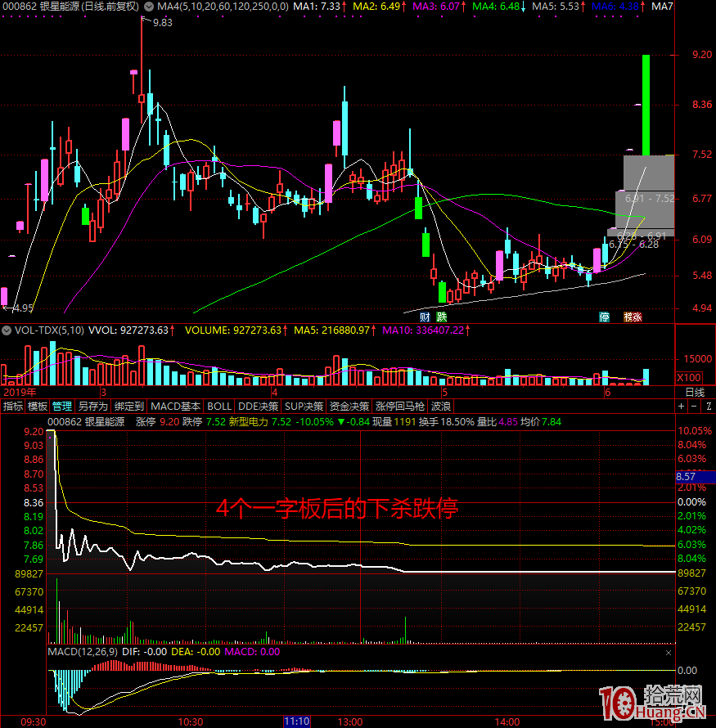
Task: Click the 涨停 9.20 quote text
Action: (157, 422)
